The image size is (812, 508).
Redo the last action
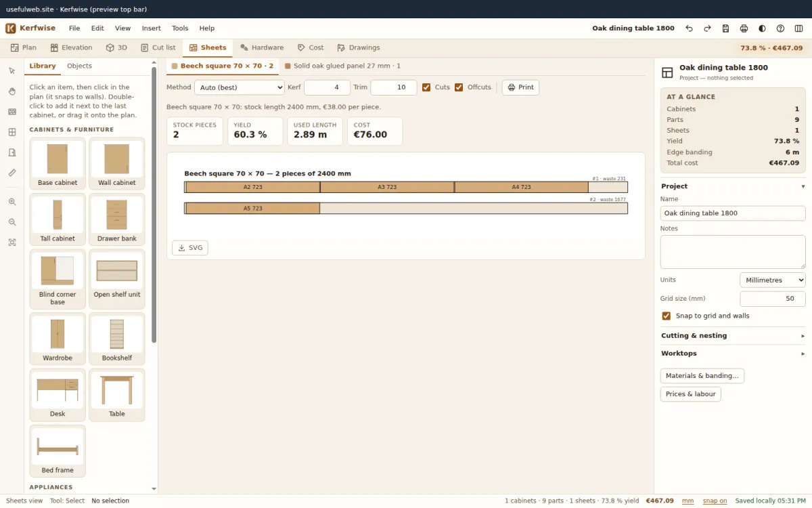[707, 28]
